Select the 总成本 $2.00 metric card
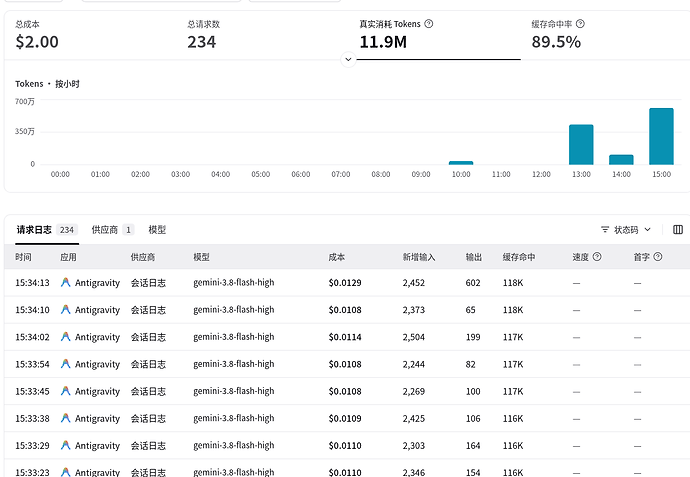This screenshot has height=477, width=690. click(x=90, y=35)
